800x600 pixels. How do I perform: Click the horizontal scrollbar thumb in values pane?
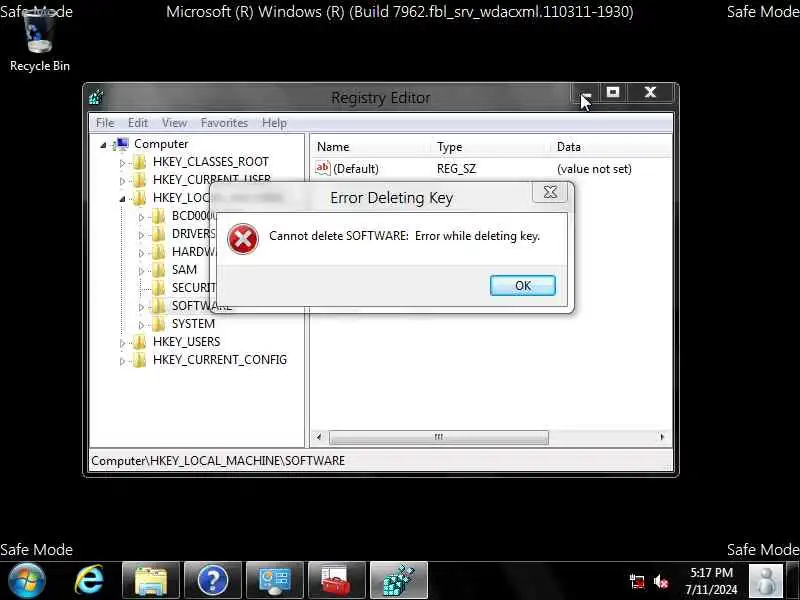(x=438, y=437)
